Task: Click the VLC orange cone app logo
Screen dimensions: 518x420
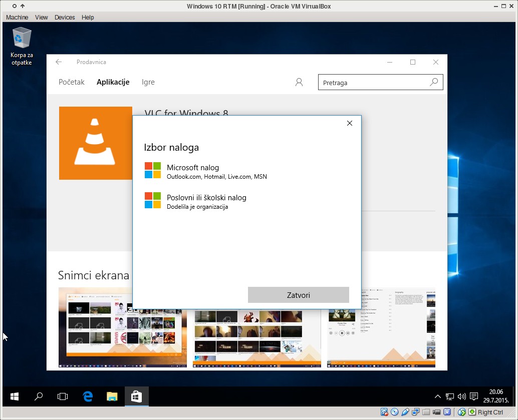Action: point(96,143)
